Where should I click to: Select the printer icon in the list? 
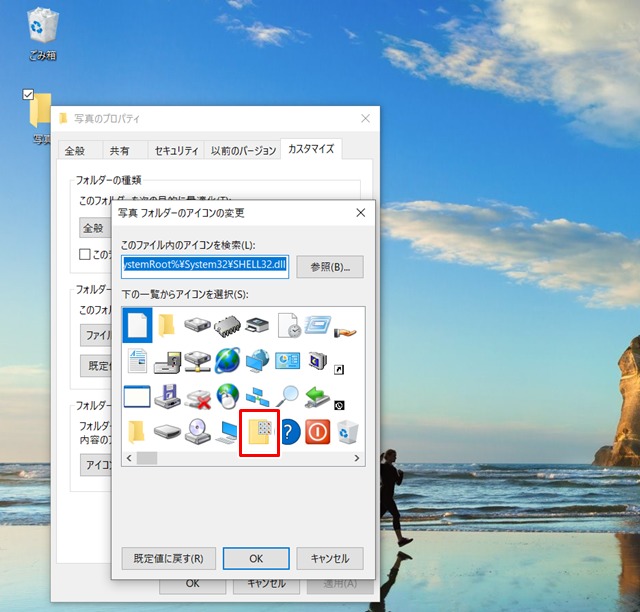point(258,325)
